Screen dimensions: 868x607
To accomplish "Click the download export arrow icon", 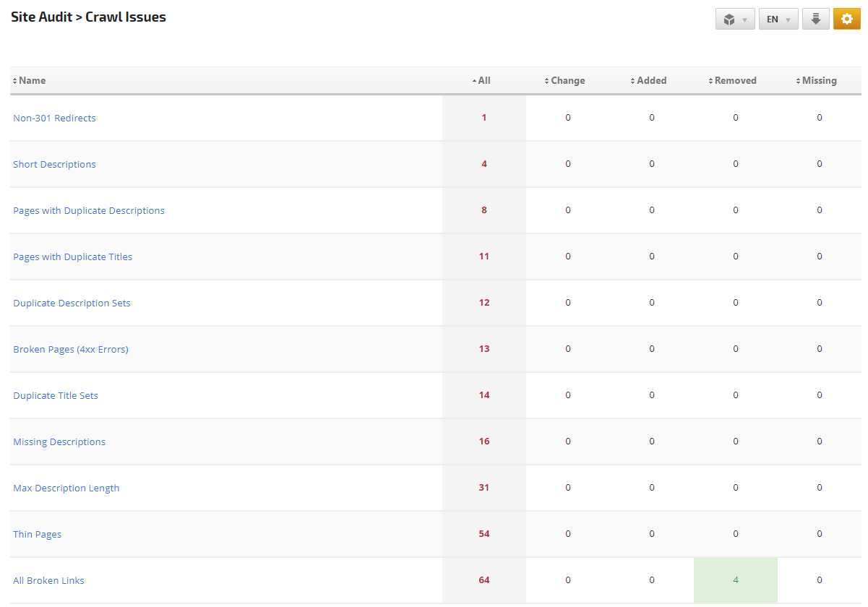I will (815, 19).
